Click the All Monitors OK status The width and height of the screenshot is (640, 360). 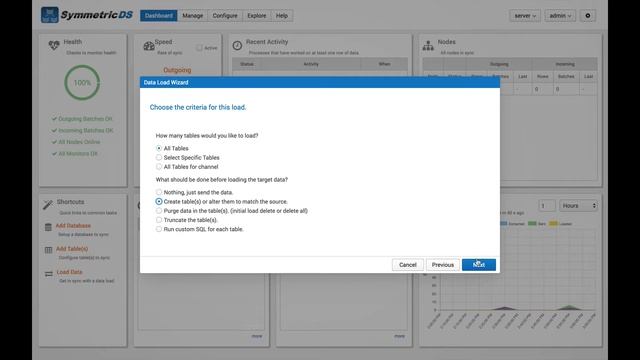click(75, 154)
